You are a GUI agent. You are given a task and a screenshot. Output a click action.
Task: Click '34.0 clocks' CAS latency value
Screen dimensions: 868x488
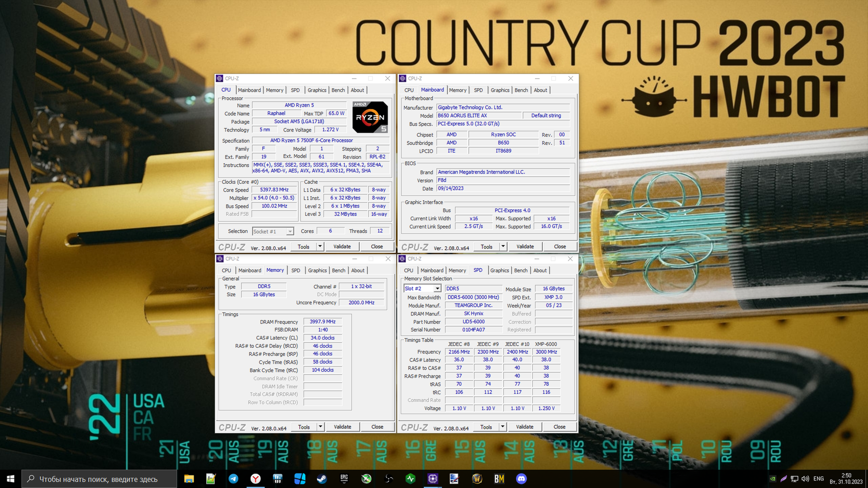tap(323, 338)
